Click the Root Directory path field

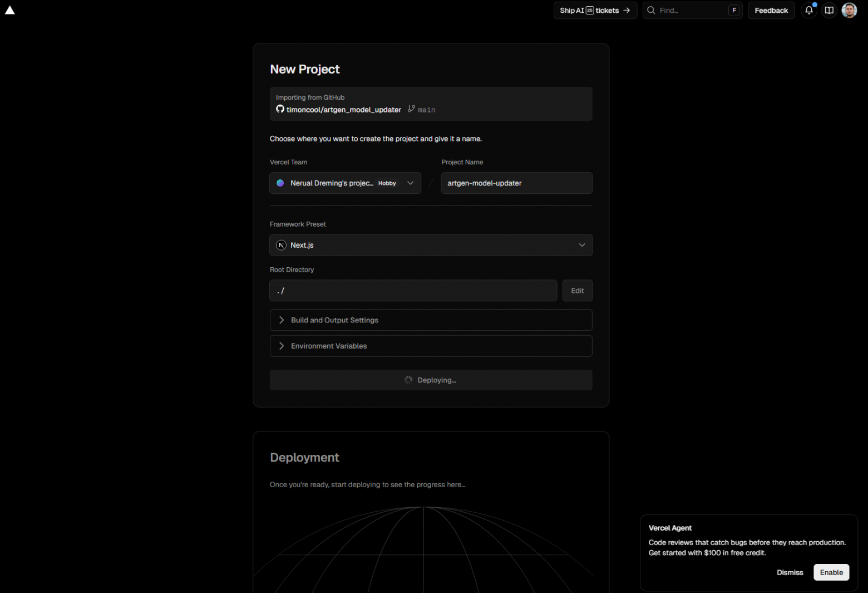tap(413, 291)
